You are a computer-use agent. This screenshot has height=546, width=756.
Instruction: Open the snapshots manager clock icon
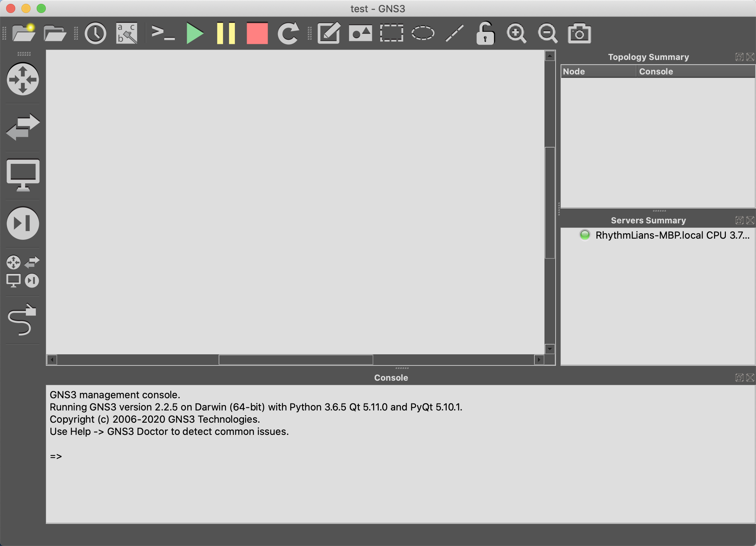click(95, 33)
